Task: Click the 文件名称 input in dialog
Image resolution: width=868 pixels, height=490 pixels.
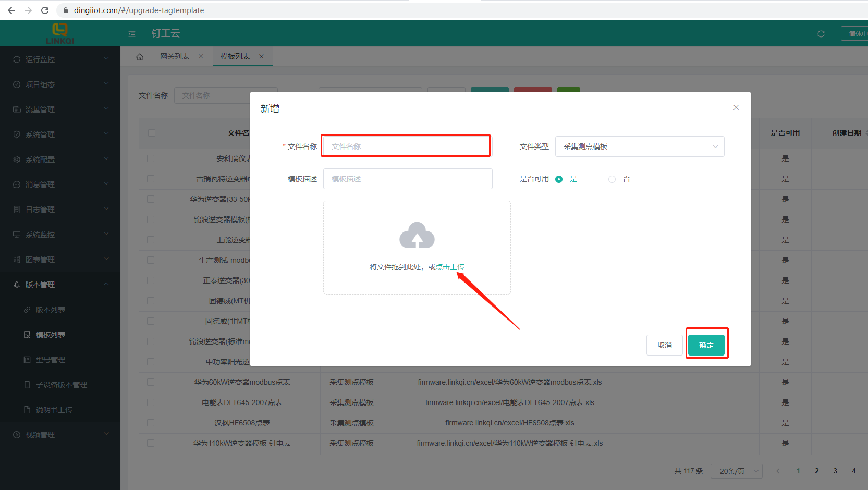Action: 406,146
